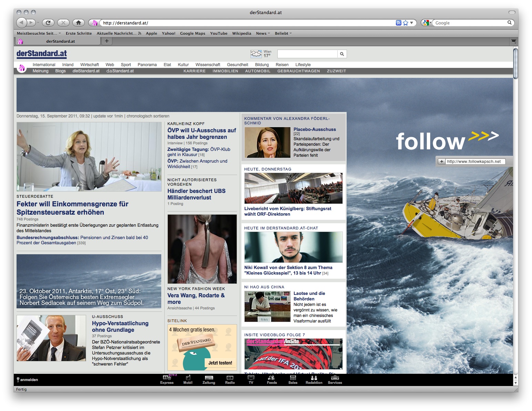Open the Aktuelle Nachrichten live bookmark
532x411 pixels.
click(x=119, y=33)
